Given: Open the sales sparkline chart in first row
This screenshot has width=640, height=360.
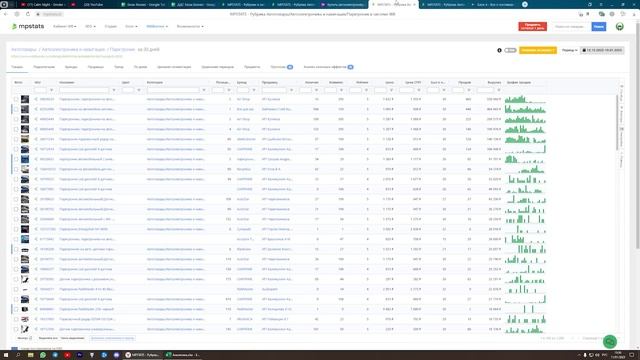Looking at the screenshot, I should pos(525,99).
